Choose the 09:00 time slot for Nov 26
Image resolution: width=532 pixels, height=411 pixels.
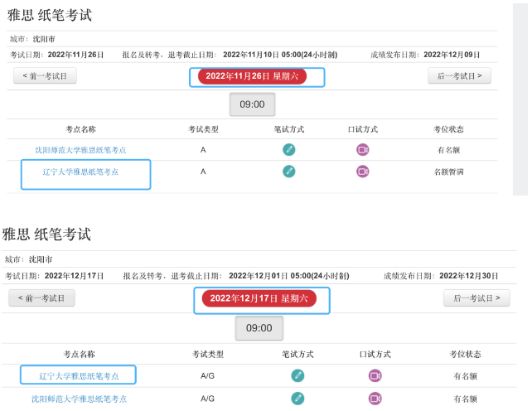(x=252, y=104)
